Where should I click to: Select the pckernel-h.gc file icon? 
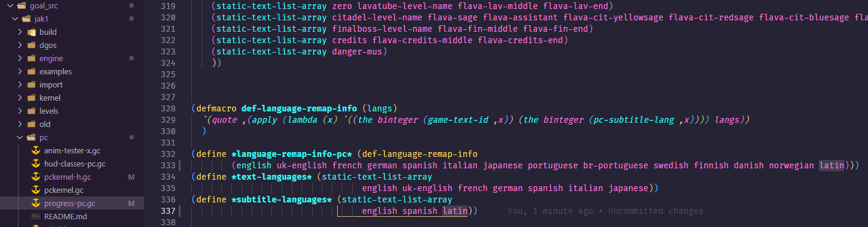[35, 177]
